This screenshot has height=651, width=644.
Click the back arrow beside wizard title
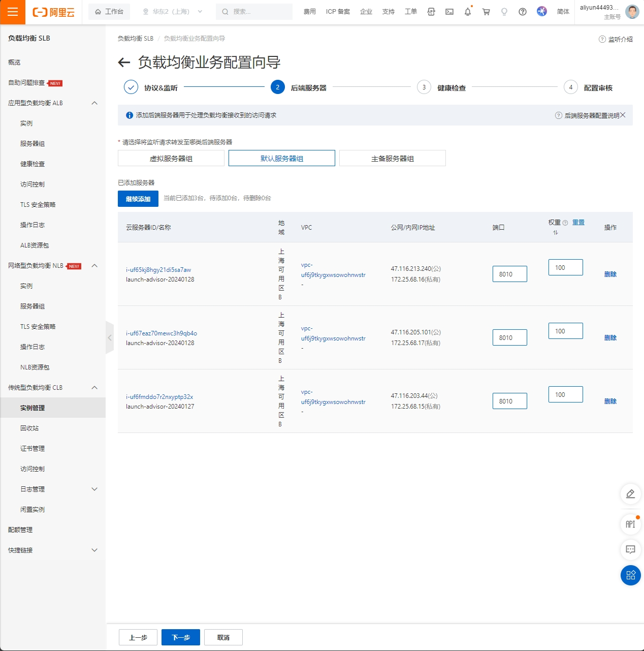coord(124,63)
